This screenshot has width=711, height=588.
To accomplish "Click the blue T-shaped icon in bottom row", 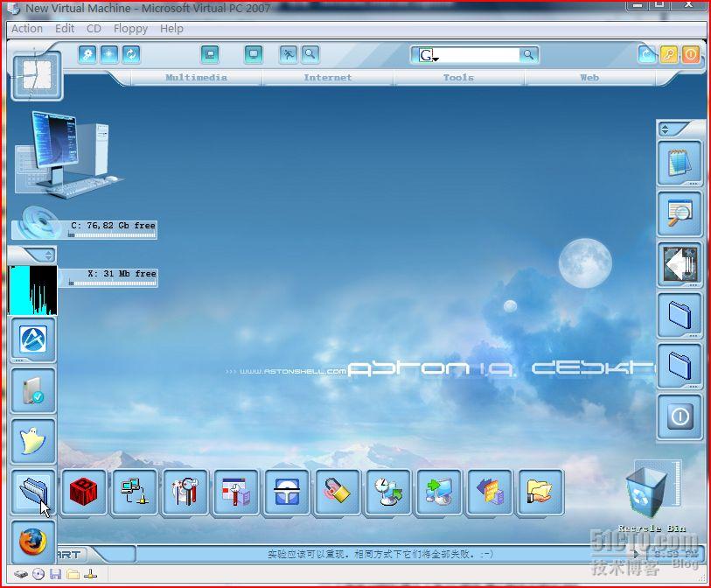I will pos(287,493).
